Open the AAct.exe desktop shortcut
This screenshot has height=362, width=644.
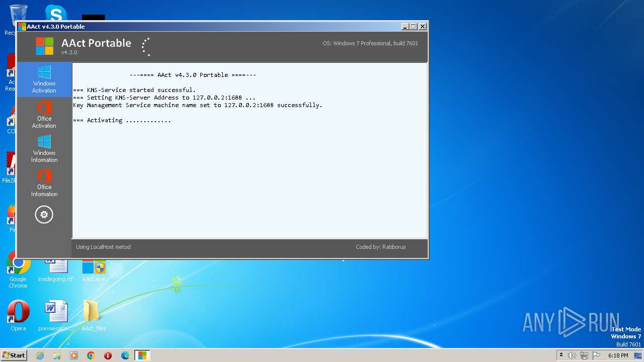[x=94, y=270]
